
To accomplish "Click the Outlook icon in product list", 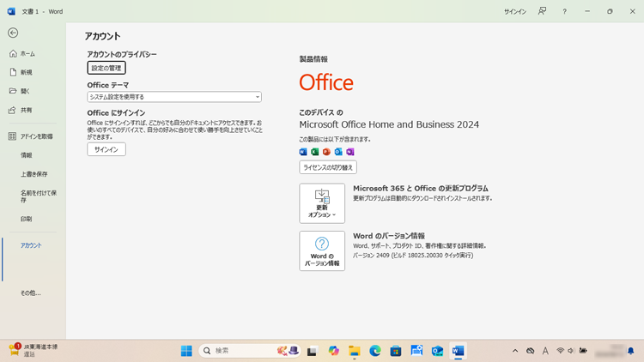I will point(338,152).
